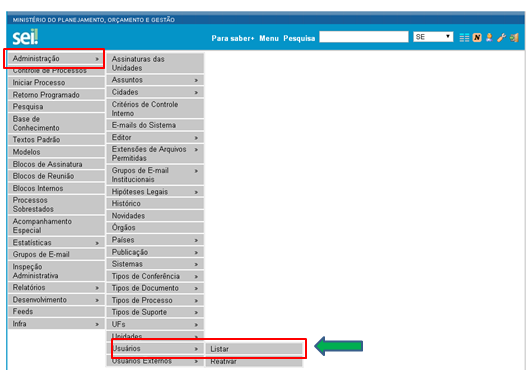Click the search input field
The width and height of the screenshot is (528, 377).
coord(364,37)
